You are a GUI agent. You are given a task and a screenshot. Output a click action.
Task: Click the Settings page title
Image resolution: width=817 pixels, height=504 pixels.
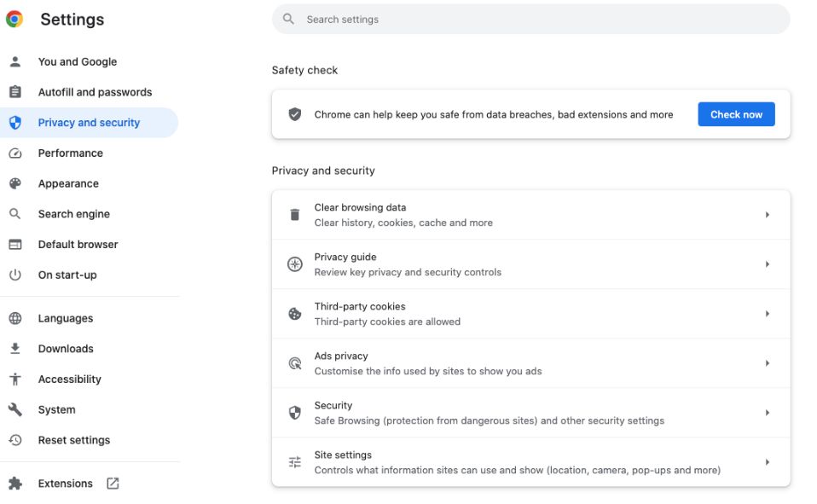[72, 20]
